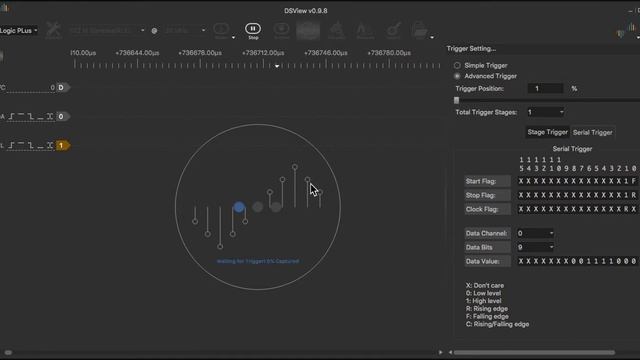The height and width of the screenshot is (360, 640).
Task: Select both-edge trigger on channel 0
Action: coord(50,117)
